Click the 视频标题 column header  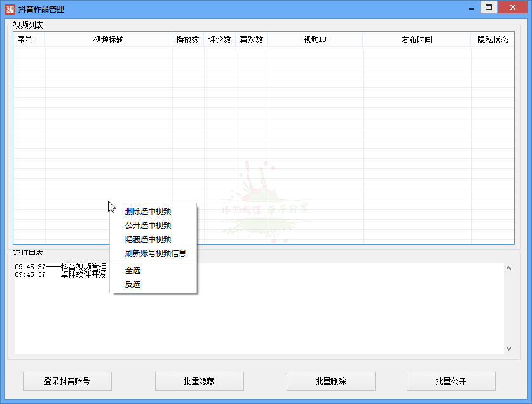point(108,39)
